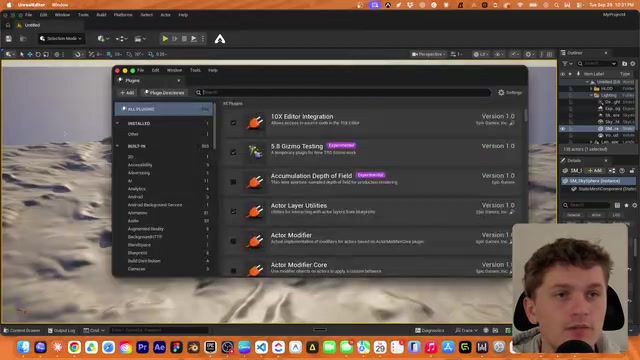Toggle the Actor Layer Utilities plugin checkbox
640x360 pixels.
coord(233,211)
